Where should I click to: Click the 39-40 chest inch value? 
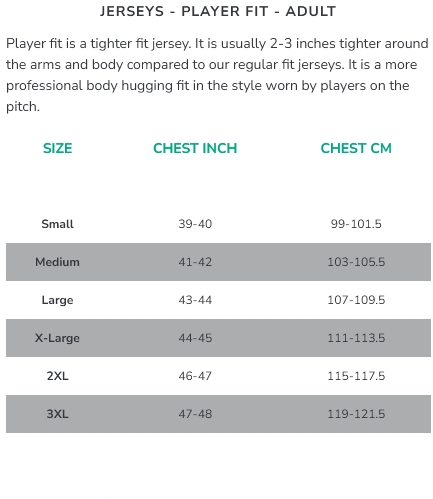(195, 224)
